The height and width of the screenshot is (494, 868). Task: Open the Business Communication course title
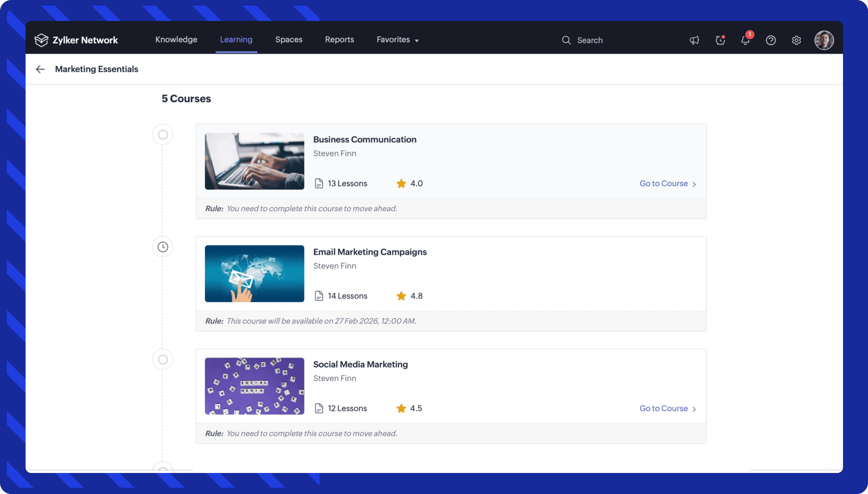[x=365, y=139]
